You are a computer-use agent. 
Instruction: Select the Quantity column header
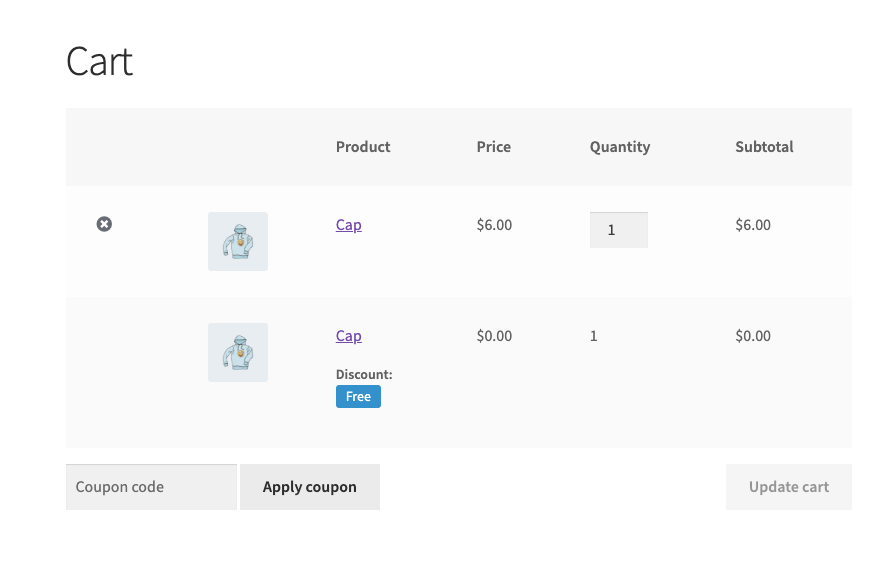(620, 147)
